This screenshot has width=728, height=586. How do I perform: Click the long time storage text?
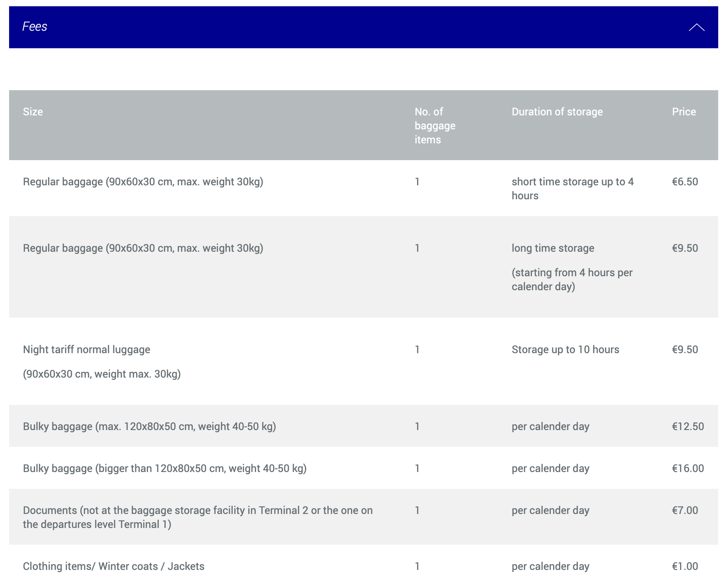point(553,248)
